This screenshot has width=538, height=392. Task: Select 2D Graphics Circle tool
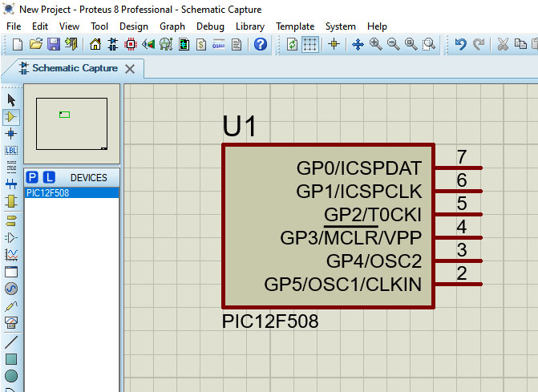[x=11, y=376]
